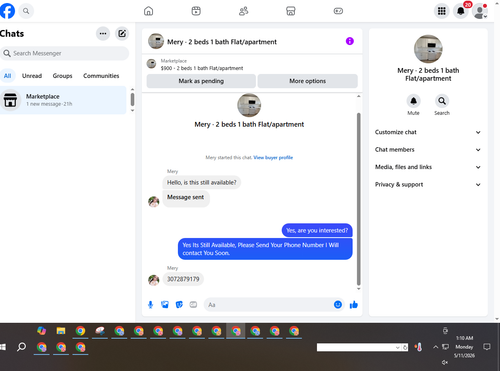500x371 pixels.
Task: Record a voice clip with microphone icon
Action: [x=150, y=305]
